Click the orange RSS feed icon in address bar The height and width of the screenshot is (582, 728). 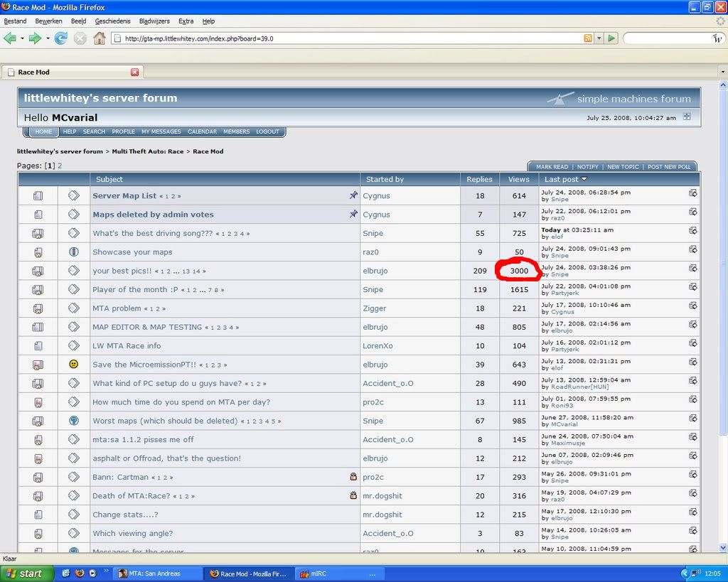click(x=588, y=38)
